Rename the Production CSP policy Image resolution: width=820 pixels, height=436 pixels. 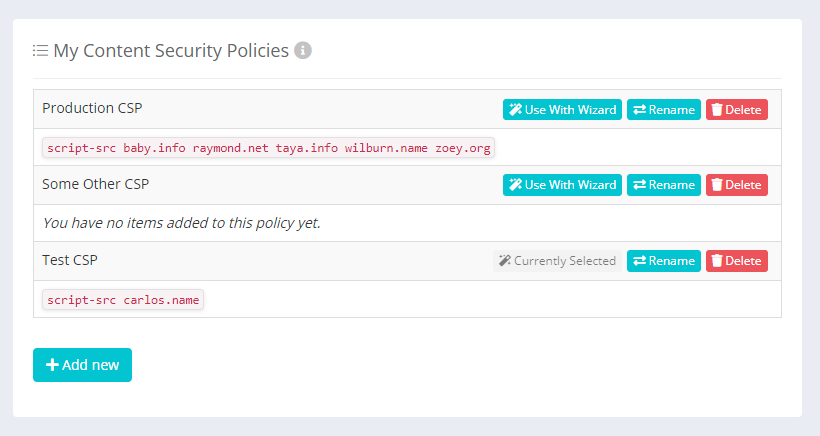(x=663, y=109)
